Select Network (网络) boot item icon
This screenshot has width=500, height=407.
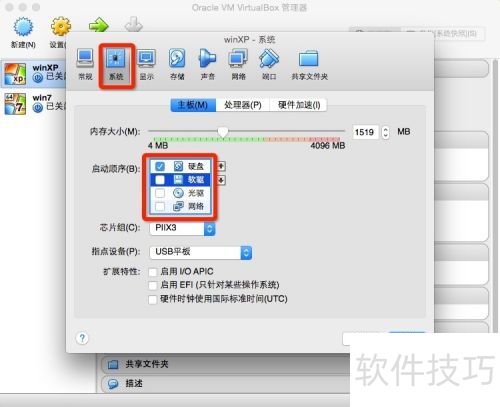coord(179,206)
